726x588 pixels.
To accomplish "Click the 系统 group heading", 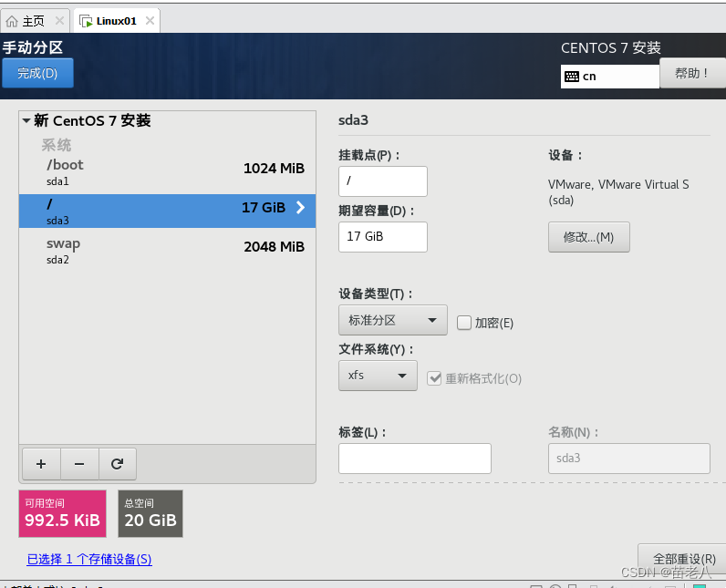I will [57, 145].
